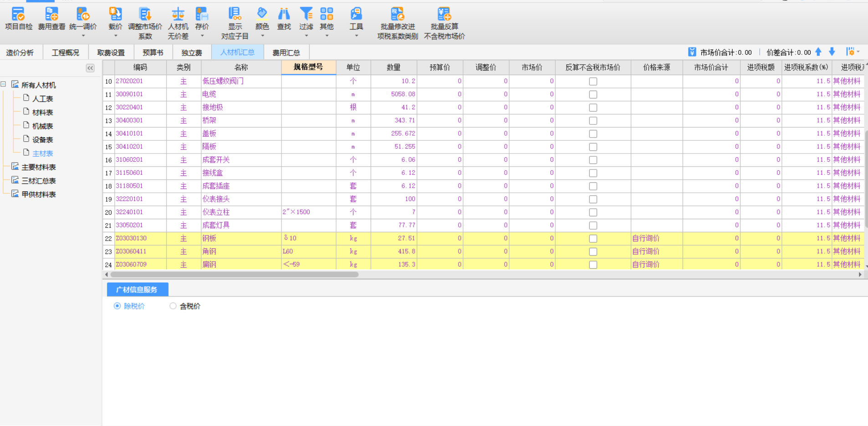Image resolution: width=868 pixels, height=426 pixels.
Task: Click the 工具 tools icon
Action: pos(356,14)
